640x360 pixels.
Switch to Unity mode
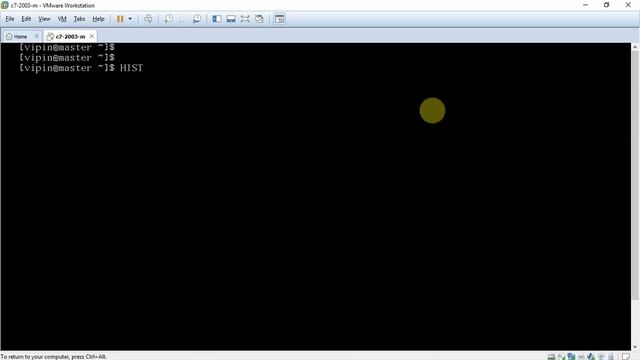pyautogui.click(x=259, y=19)
